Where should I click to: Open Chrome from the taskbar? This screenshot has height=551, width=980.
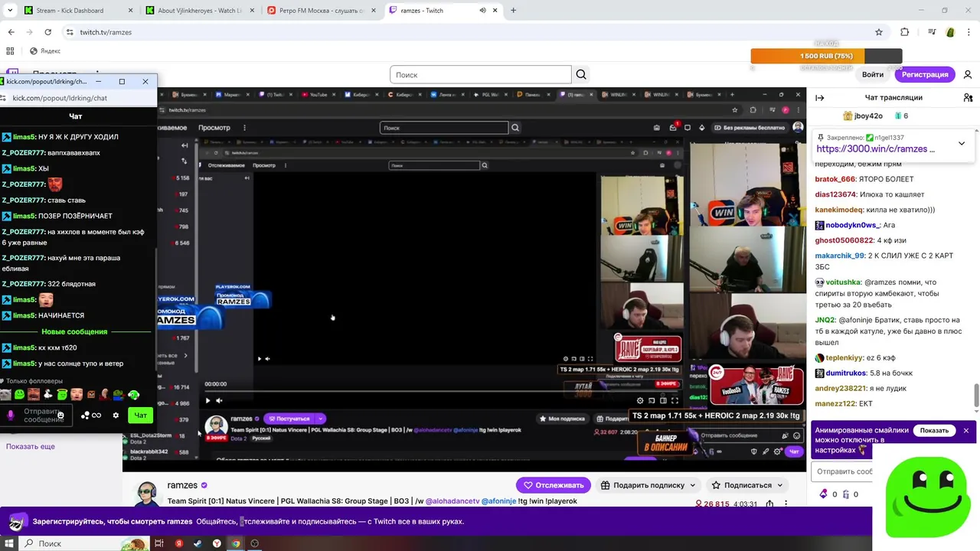[x=236, y=543]
